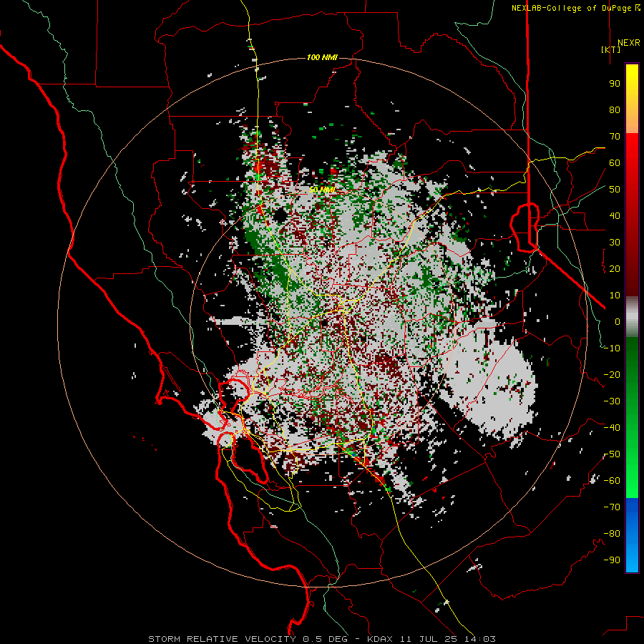Screen dimensions: 644x644
Task: Click the [KT] units label
Action: pyautogui.click(x=611, y=49)
